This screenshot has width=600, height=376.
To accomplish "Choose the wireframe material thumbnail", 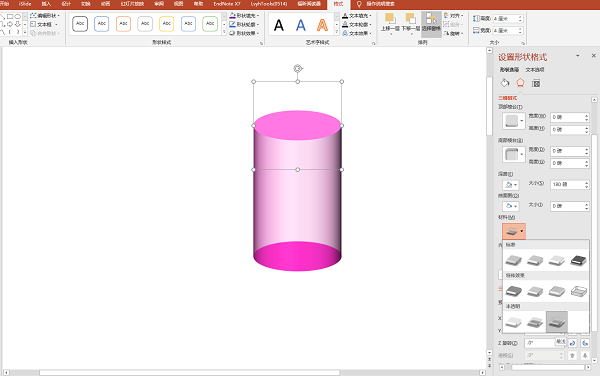I will [x=579, y=291].
